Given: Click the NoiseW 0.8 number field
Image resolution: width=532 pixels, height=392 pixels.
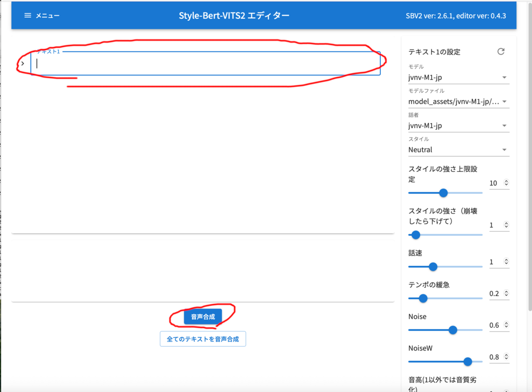Looking at the screenshot, I should click(499, 357).
